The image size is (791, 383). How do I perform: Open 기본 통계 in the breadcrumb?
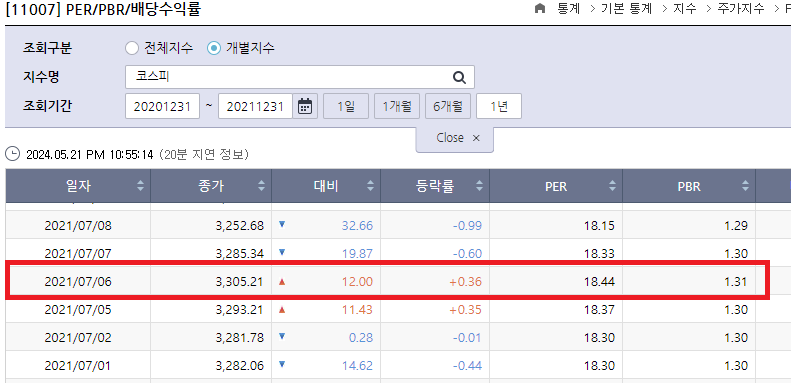pyautogui.click(x=627, y=8)
